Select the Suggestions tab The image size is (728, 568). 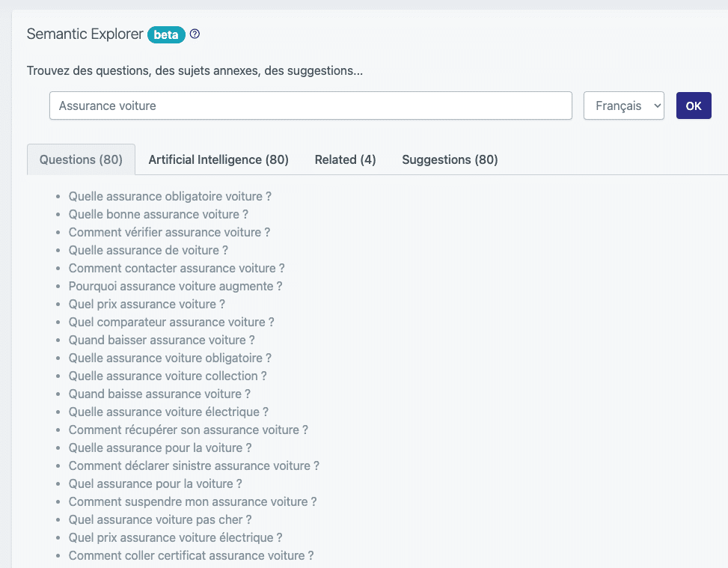(450, 159)
